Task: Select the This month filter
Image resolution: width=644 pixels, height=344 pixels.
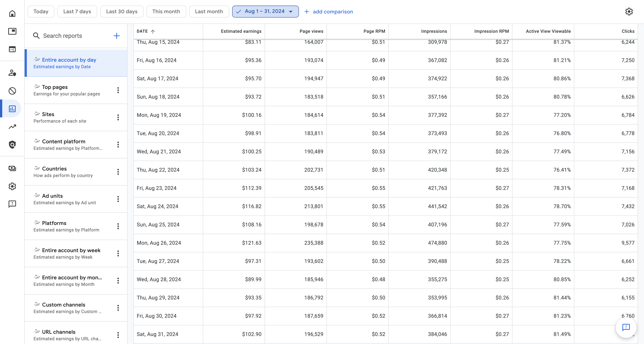Action: (166, 12)
